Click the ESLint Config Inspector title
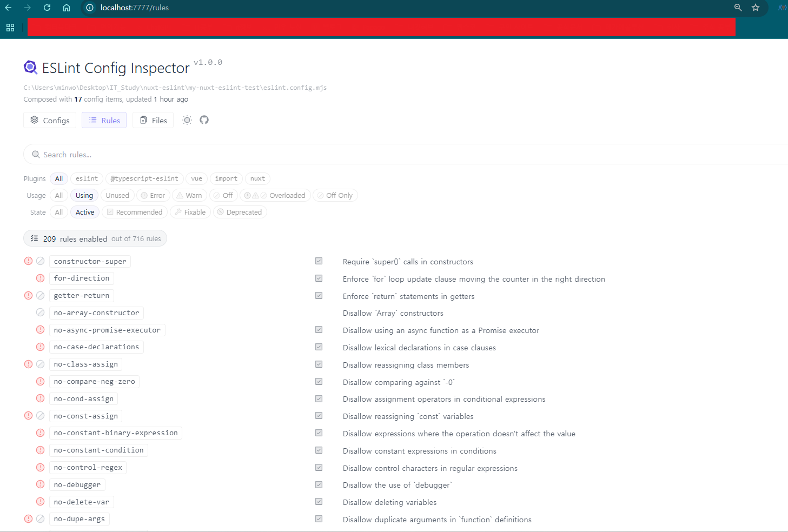This screenshot has height=532, width=788. pyautogui.click(x=116, y=68)
